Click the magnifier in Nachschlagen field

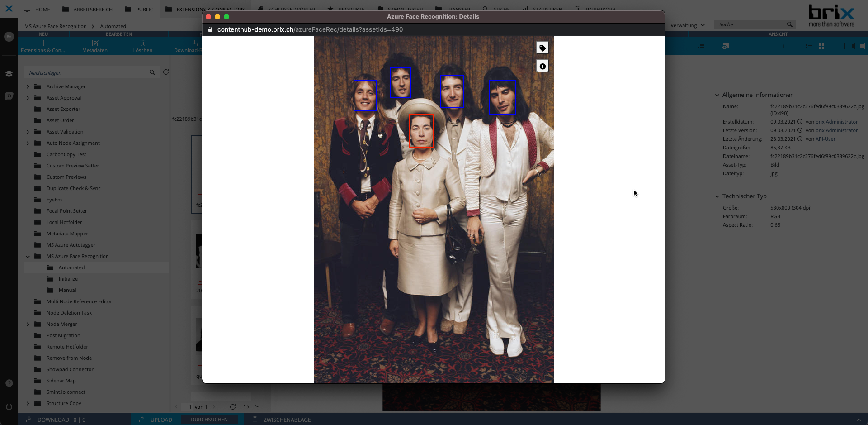[152, 72]
